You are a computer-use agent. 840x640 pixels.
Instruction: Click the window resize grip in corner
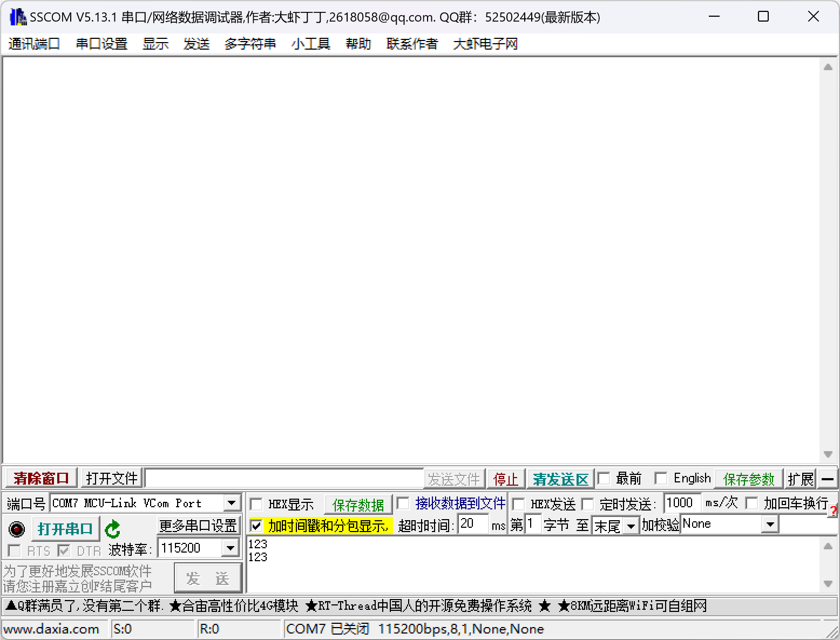click(831, 631)
